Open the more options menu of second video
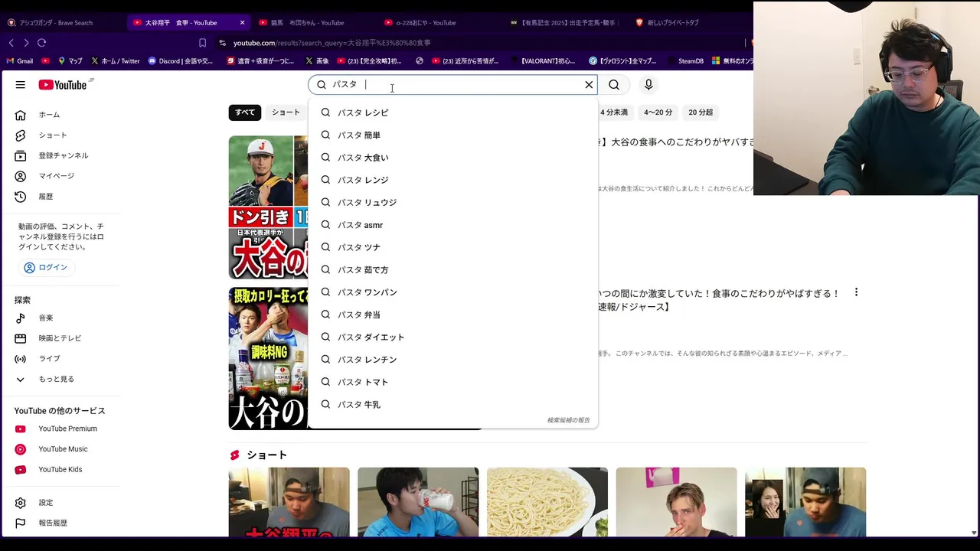 point(856,292)
